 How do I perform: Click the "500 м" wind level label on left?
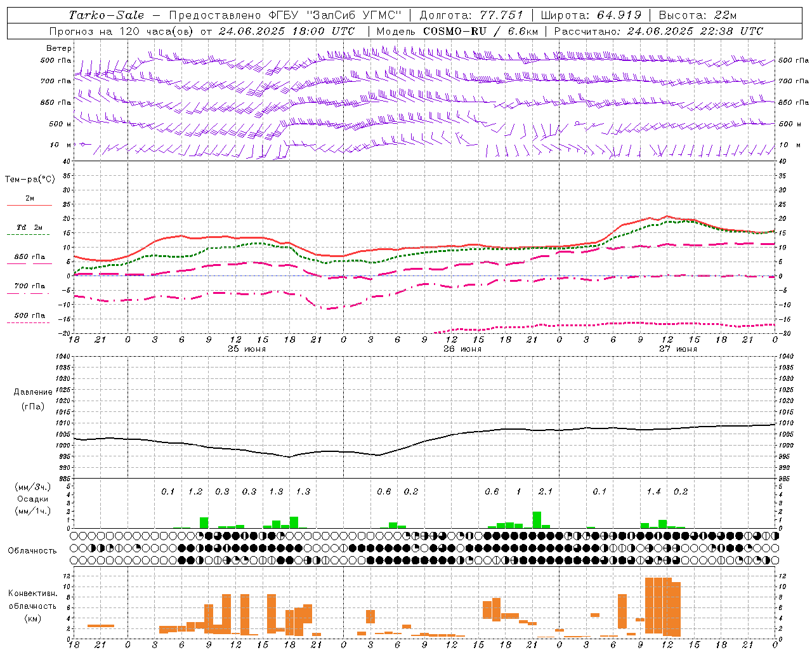click(60, 124)
